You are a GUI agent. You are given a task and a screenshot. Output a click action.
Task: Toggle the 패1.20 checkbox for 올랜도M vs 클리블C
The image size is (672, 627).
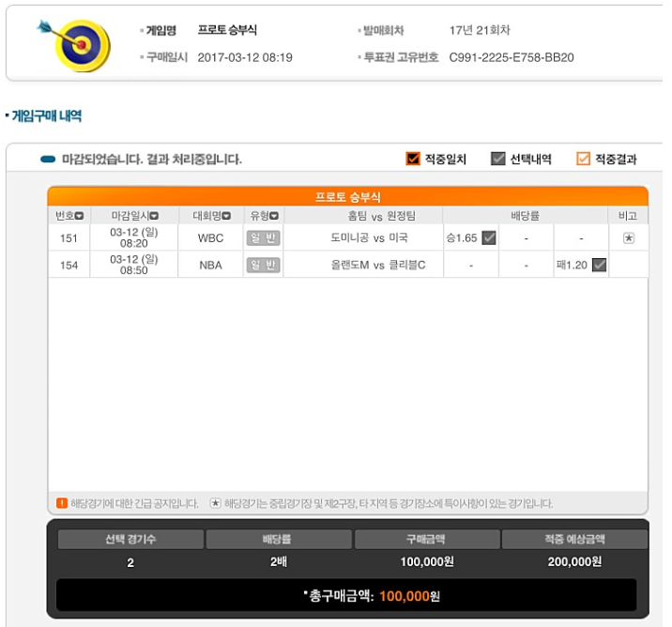click(x=599, y=265)
